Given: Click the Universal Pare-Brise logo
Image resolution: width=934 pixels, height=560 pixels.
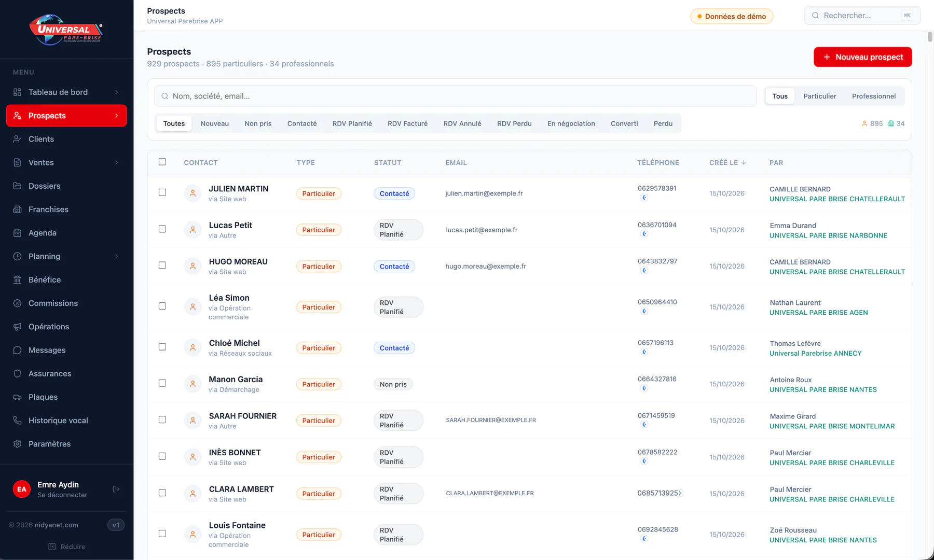Looking at the screenshot, I should pos(66,30).
